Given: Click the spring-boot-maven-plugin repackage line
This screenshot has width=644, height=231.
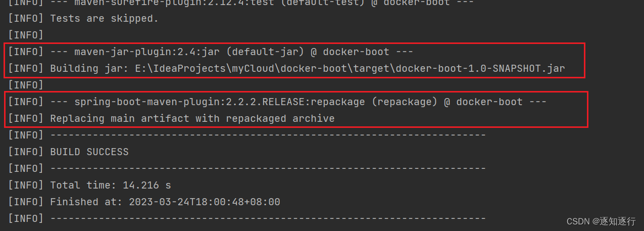Looking at the screenshot, I should 277,102.
